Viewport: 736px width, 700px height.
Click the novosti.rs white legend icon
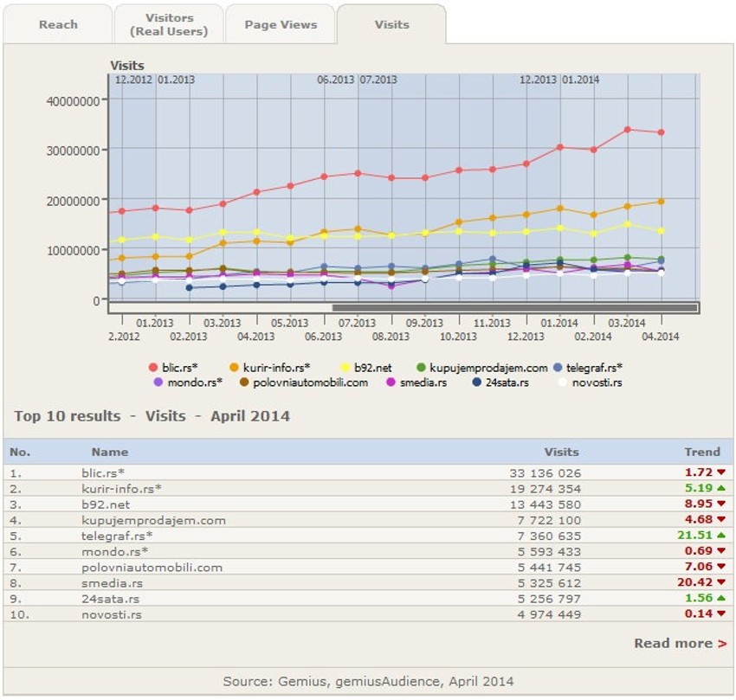pyautogui.click(x=563, y=382)
